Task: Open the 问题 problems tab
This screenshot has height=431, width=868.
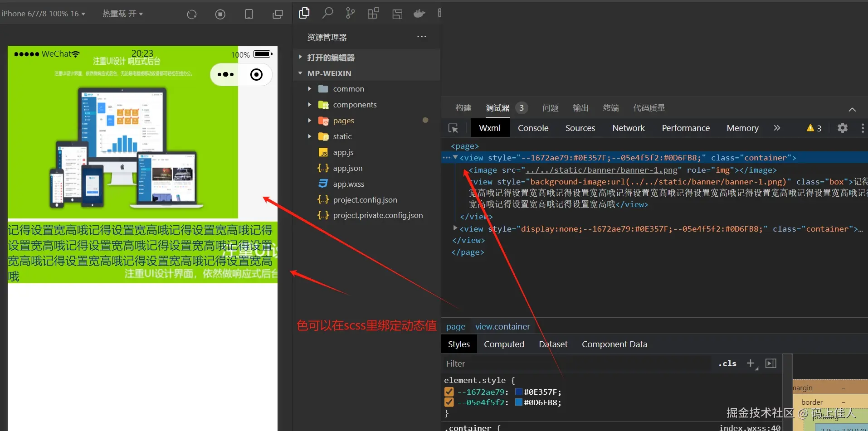Action: (x=551, y=108)
